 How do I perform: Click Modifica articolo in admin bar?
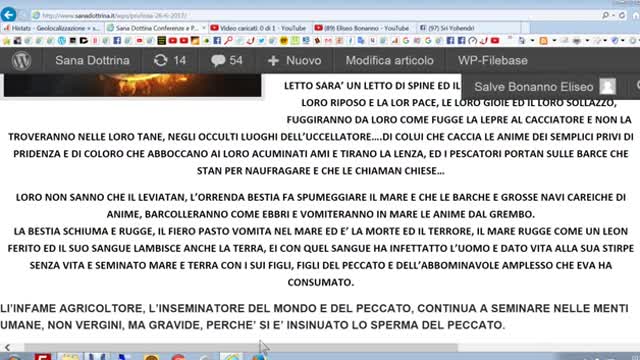tap(389, 60)
